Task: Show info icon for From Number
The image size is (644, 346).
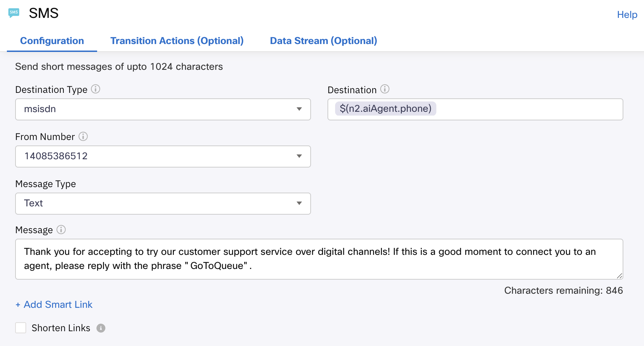Action: coord(83,136)
